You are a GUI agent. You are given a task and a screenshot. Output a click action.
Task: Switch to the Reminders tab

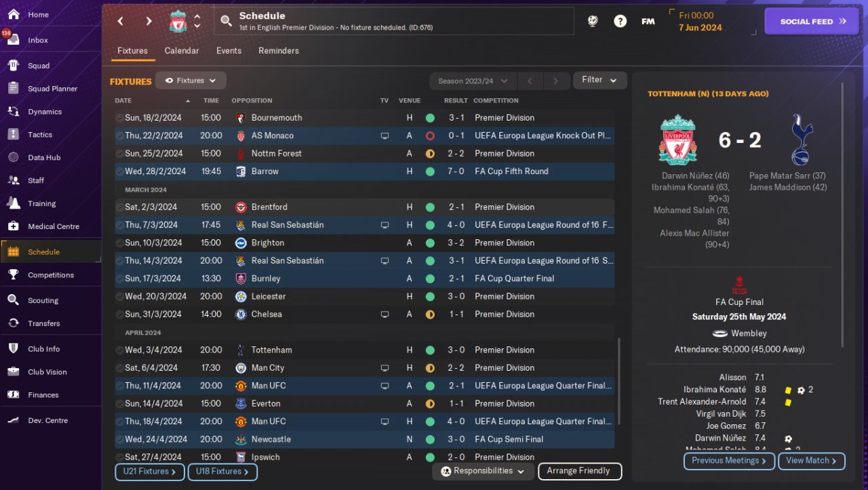278,51
